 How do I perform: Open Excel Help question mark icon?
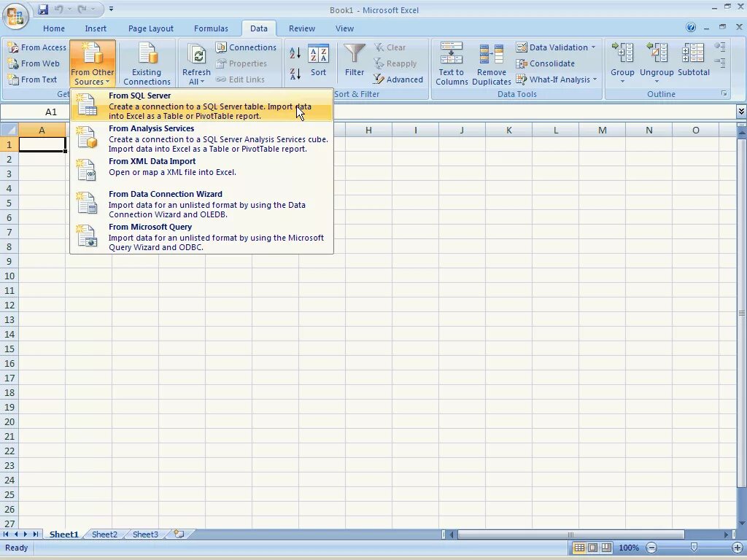point(691,28)
